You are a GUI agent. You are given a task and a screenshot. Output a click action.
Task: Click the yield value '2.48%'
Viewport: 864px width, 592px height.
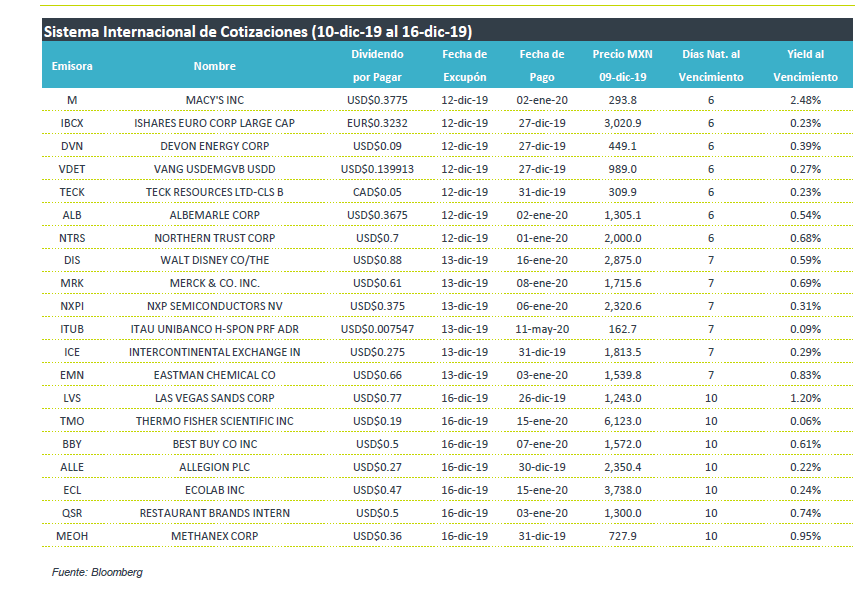(806, 100)
